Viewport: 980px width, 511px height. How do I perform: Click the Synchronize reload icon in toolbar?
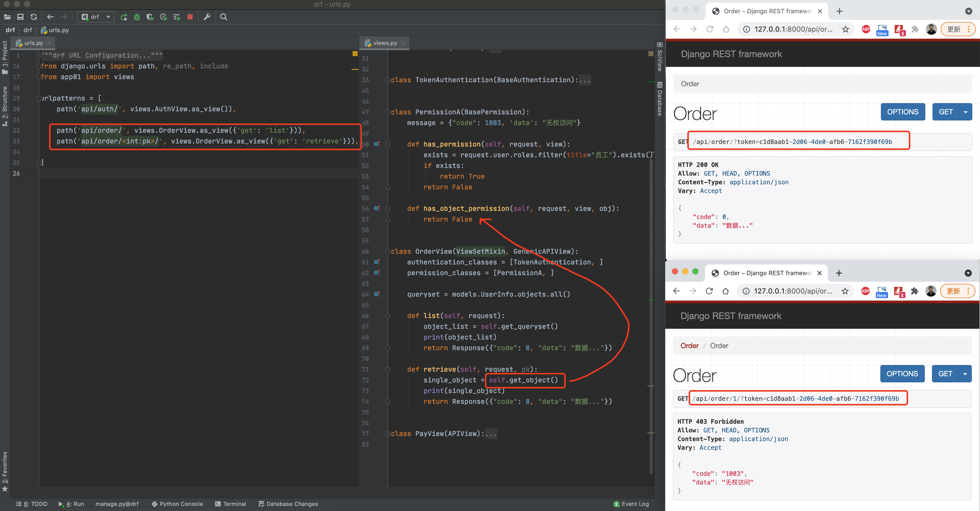(x=34, y=17)
